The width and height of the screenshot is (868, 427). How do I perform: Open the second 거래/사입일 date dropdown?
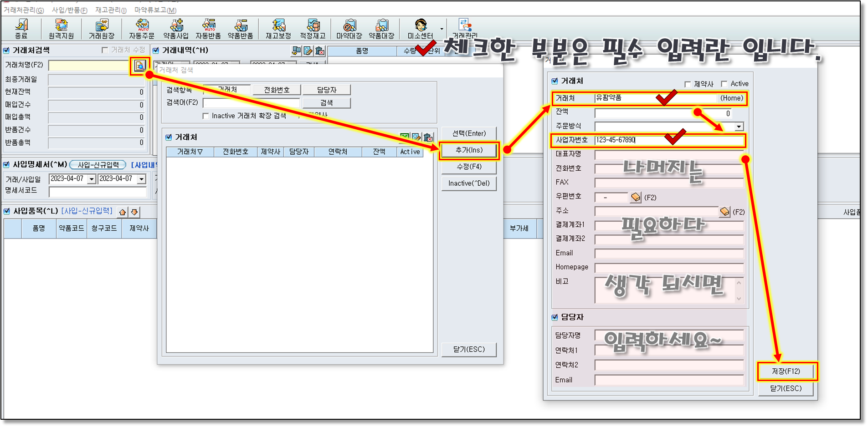tap(141, 179)
